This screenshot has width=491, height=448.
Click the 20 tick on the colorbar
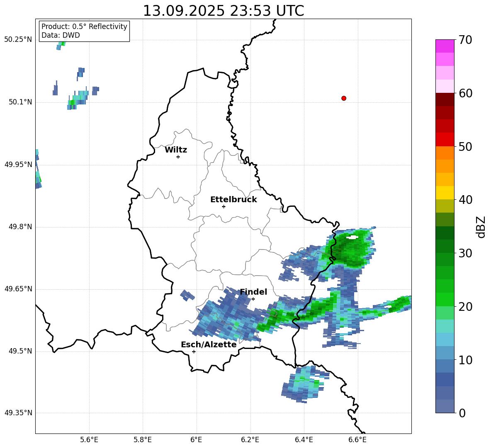pyautogui.click(x=465, y=306)
